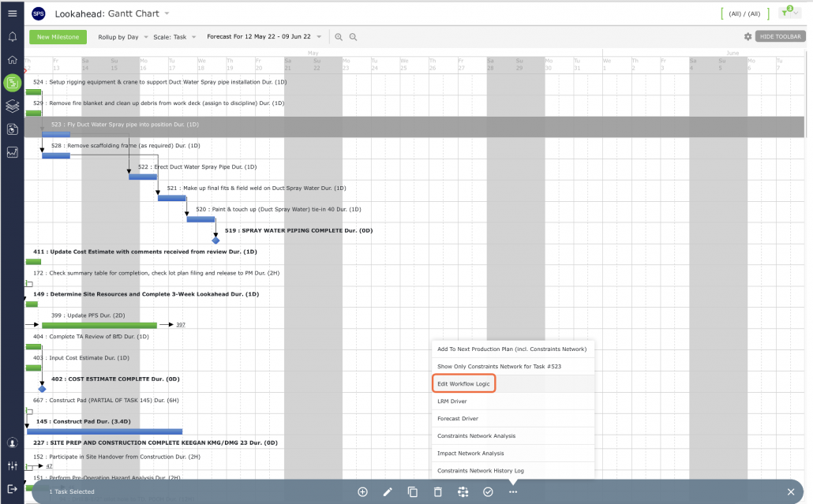Click the logout icon in sidebar
This screenshot has width=813, height=504.
pyautogui.click(x=13, y=488)
